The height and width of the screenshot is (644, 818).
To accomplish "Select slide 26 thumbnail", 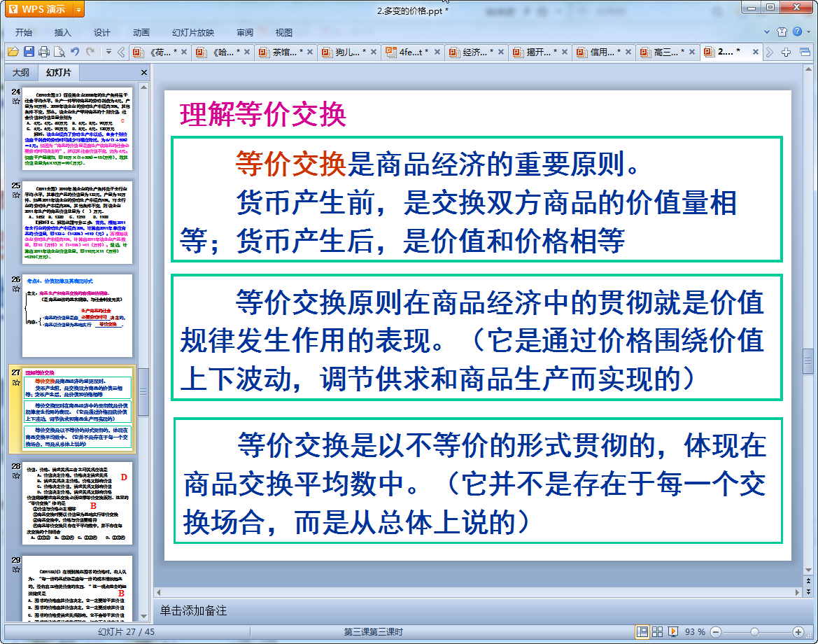I will pyautogui.click(x=77, y=316).
